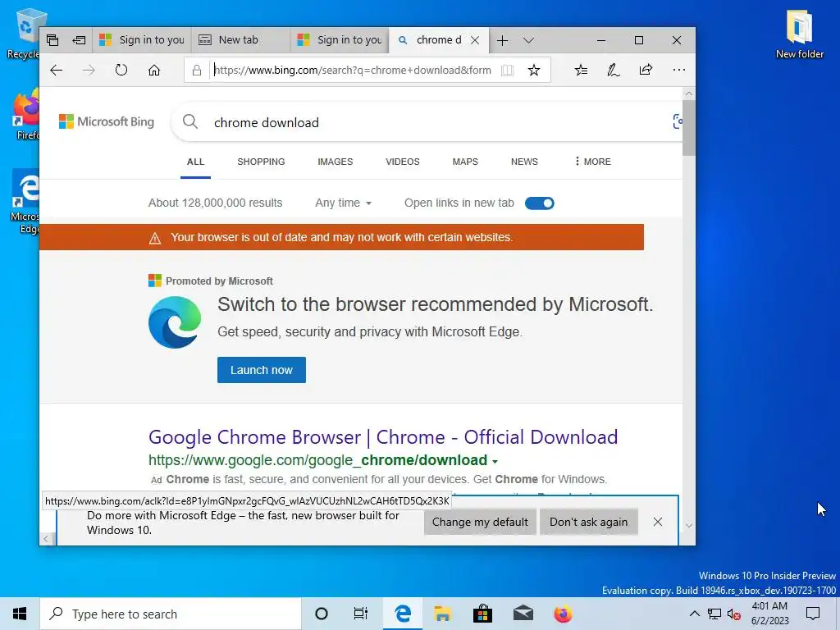The width and height of the screenshot is (840, 630).
Task: Show hidden system tray icons
Action: tap(694, 614)
